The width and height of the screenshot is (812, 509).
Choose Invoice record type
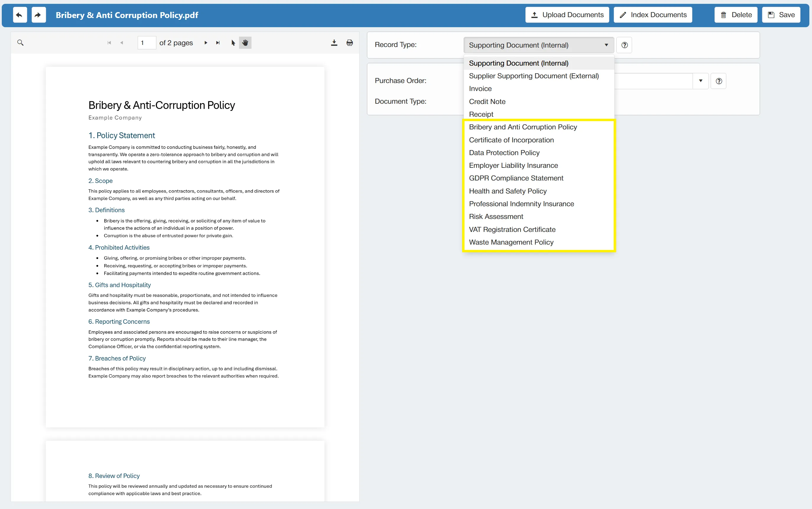[x=539, y=89]
